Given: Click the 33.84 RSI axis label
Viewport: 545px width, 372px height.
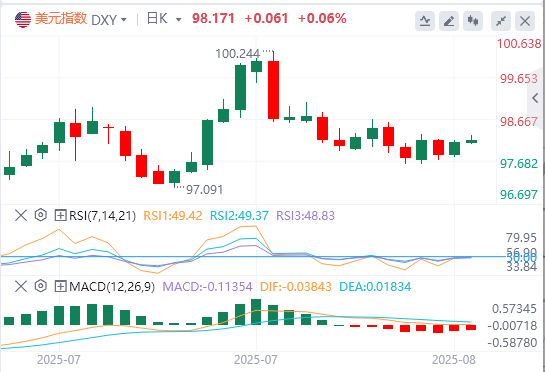Looking at the screenshot, I should point(521,267).
